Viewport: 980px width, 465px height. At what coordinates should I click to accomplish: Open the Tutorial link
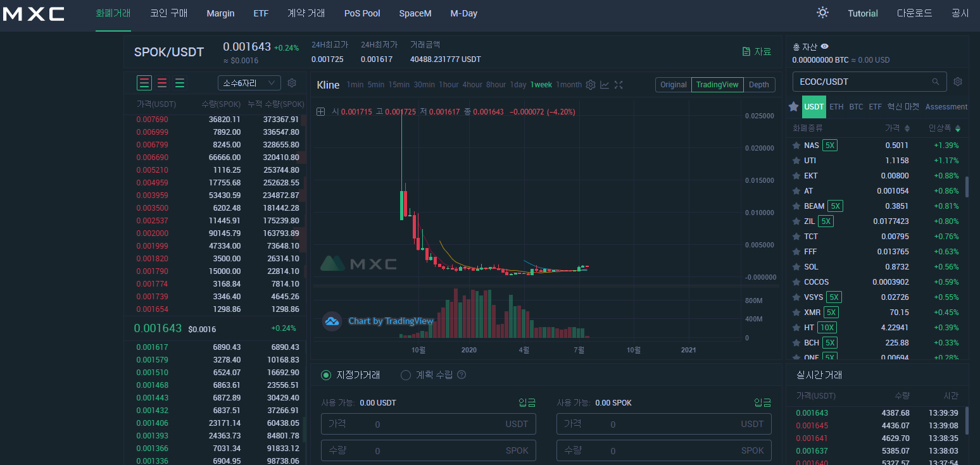pyautogui.click(x=863, y=13)
